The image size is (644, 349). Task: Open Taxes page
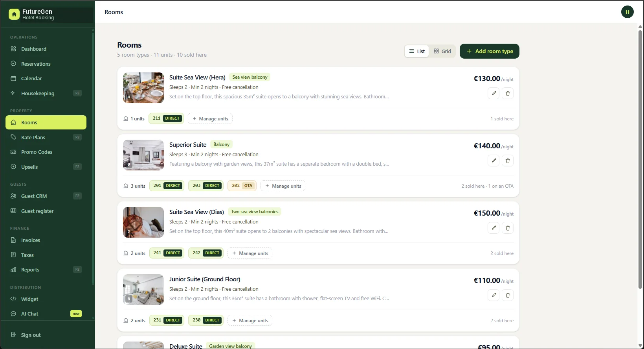click(x=46, y=255)
